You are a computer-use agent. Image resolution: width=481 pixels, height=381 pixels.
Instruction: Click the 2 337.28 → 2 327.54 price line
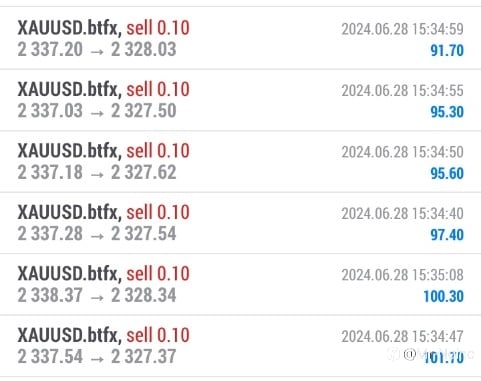point(97,233)
